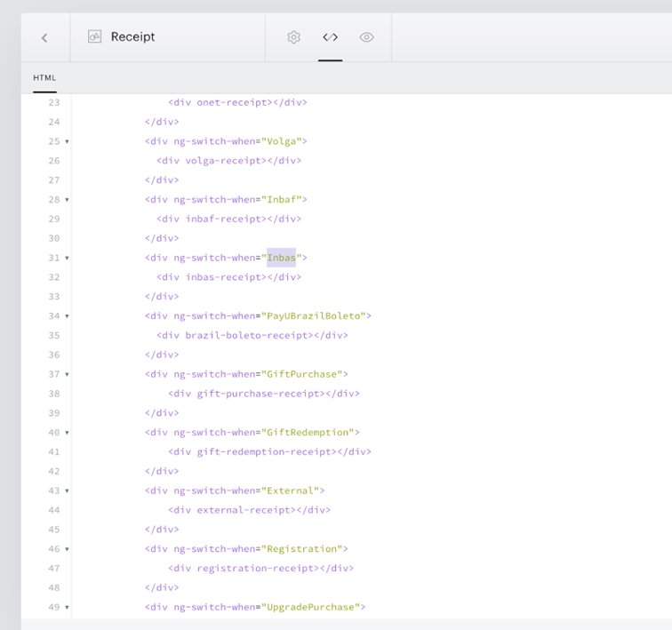672x630 pixels.
Task: Switch to the code editor view icon
Action: 330,37
